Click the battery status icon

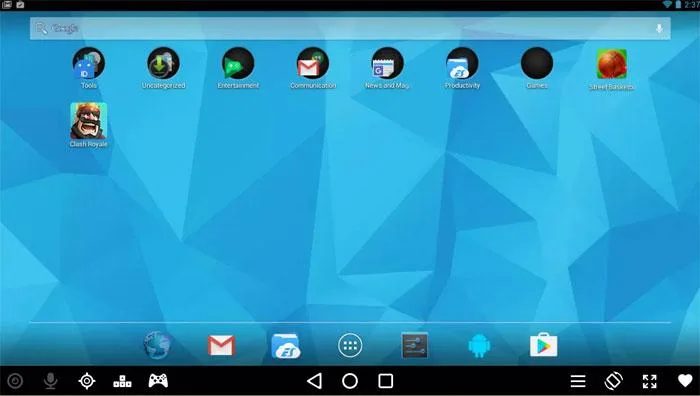678,4
